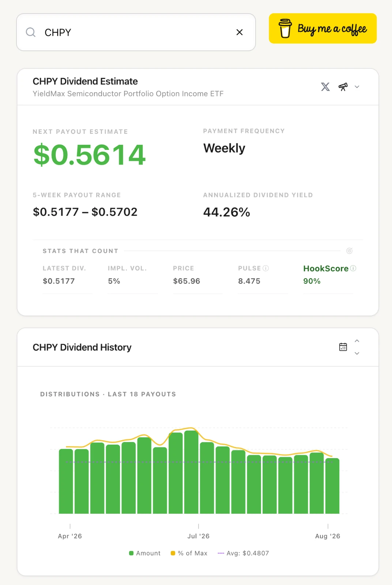Click the Buy me a coffee button

[x=323, y=29]
